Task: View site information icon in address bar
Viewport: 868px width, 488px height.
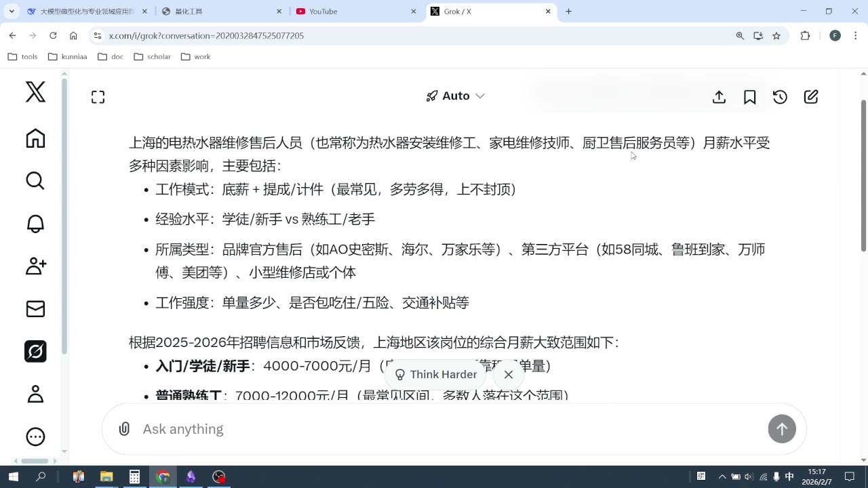Action: click(x=98, y=36)
